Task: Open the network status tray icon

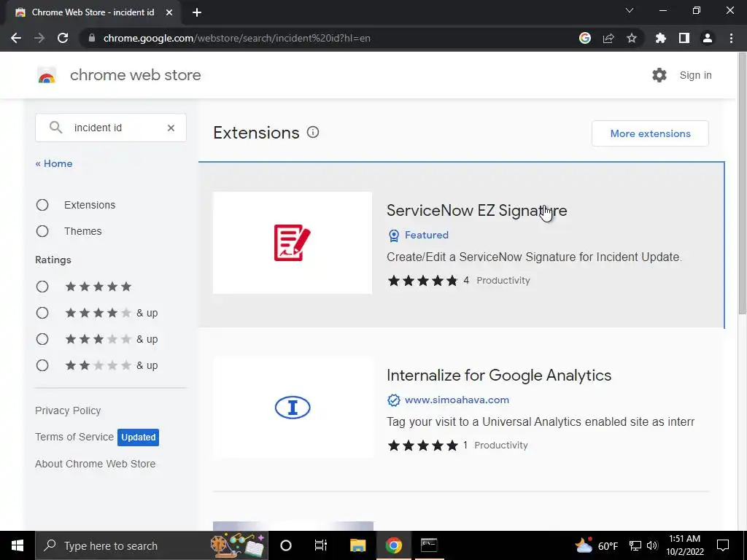Action: coord(635,545)
